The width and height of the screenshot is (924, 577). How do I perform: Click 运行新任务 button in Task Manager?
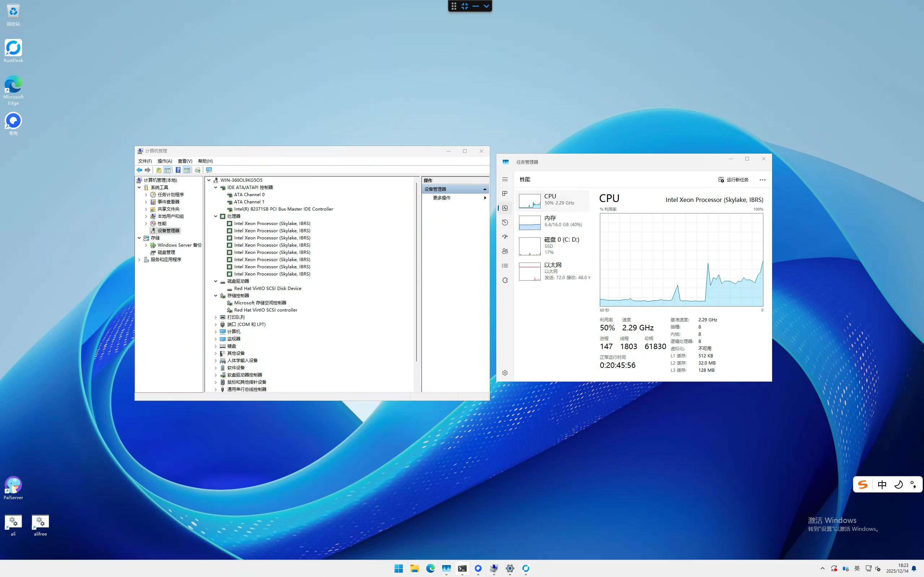(733, 180)
